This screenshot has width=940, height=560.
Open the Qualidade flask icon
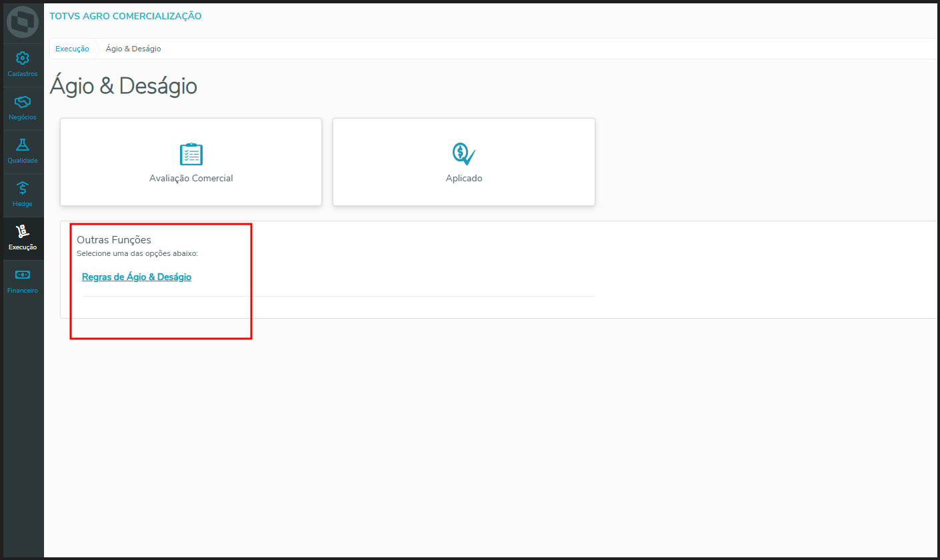coord(23,145)
